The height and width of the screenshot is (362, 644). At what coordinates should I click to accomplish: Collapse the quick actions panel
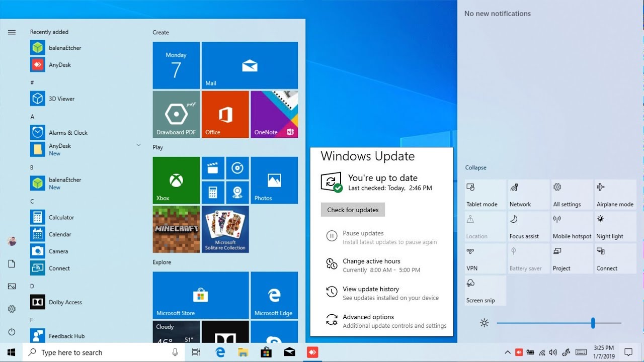click(475, 167)
